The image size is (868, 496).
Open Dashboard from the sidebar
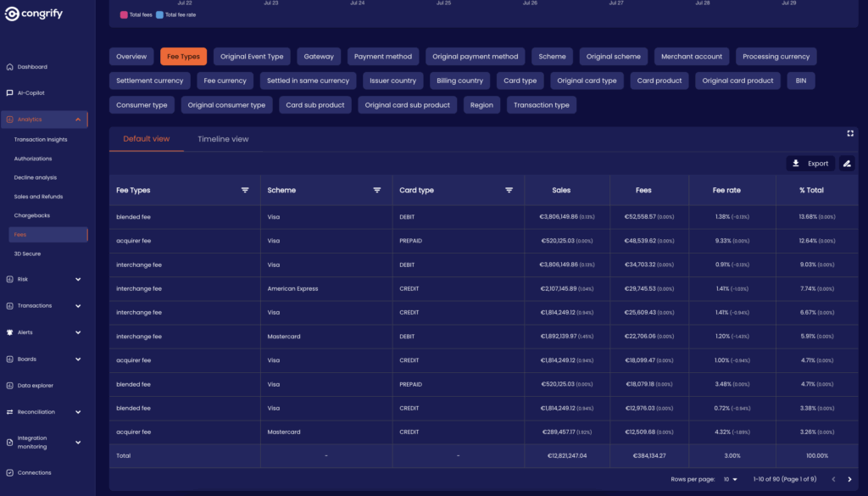pyautogui.click(x=32, y=67)
